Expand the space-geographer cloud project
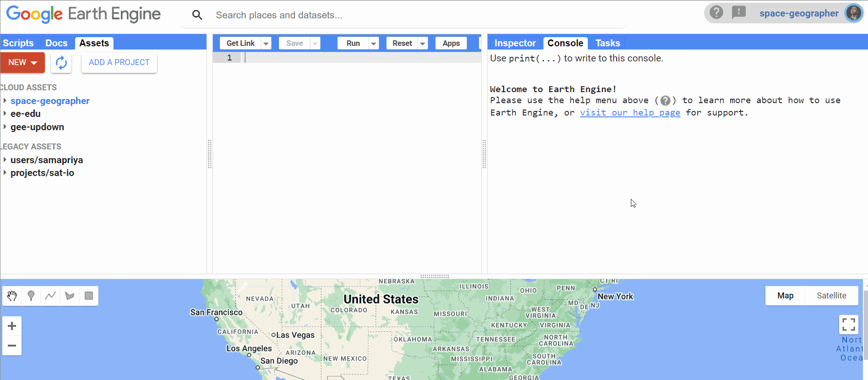868x380 pixels. coord(5,101)
